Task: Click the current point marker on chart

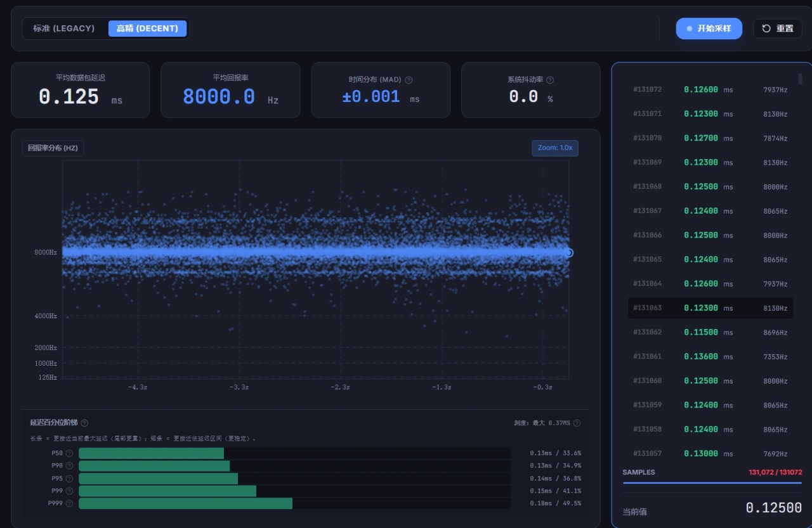Action: click(569, 253)
